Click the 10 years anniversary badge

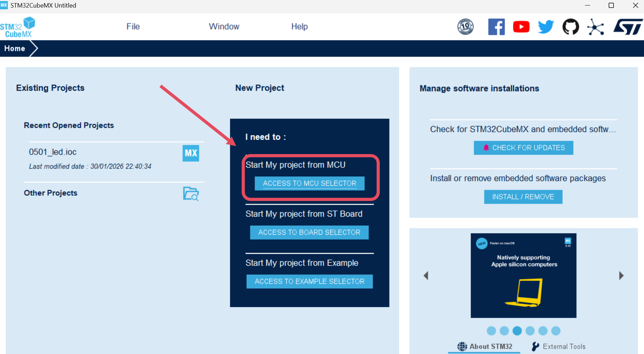(465, 27)
